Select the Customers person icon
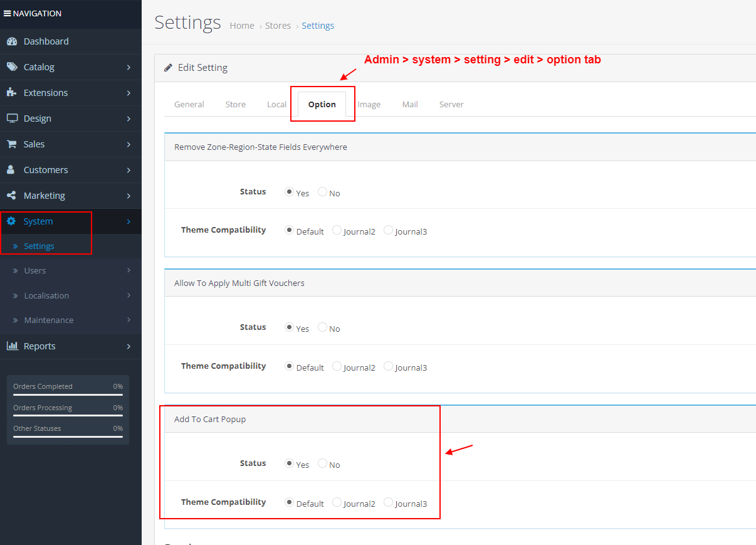The image size is (756, 545). (x=12, y=169)
